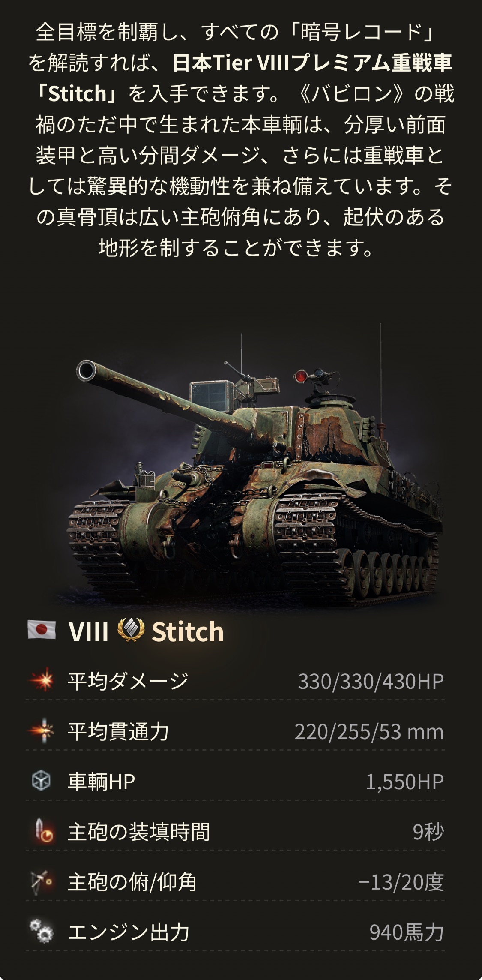Viewport: 482px width, 980px height.
Task: Click the bold 「Stitch」 text in description
Action: point(77,93)
